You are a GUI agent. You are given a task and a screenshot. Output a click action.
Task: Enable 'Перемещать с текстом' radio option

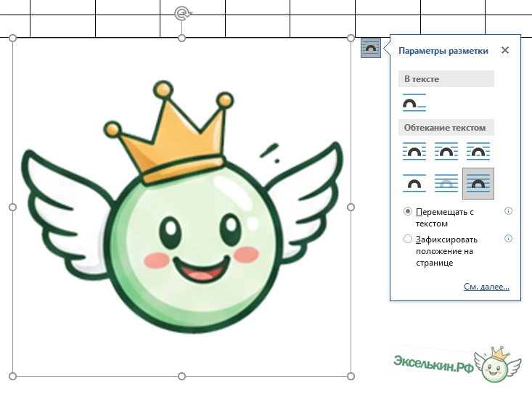click(x=408, y=211)
